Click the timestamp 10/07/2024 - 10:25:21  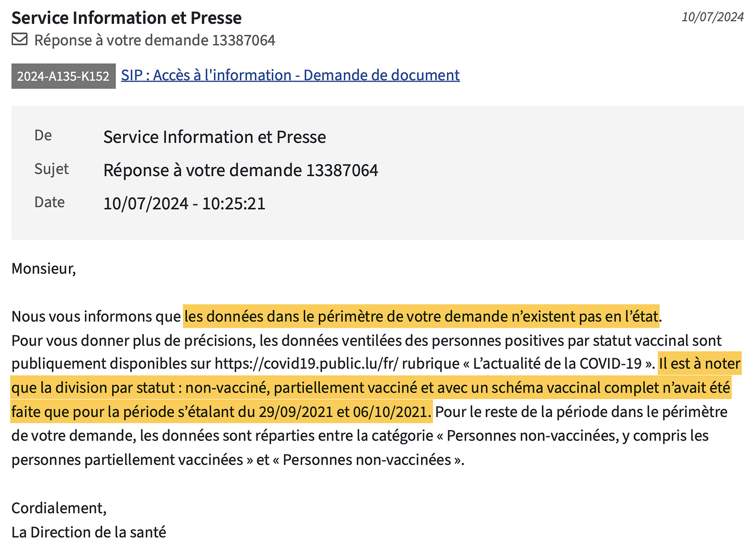(184, 204)
